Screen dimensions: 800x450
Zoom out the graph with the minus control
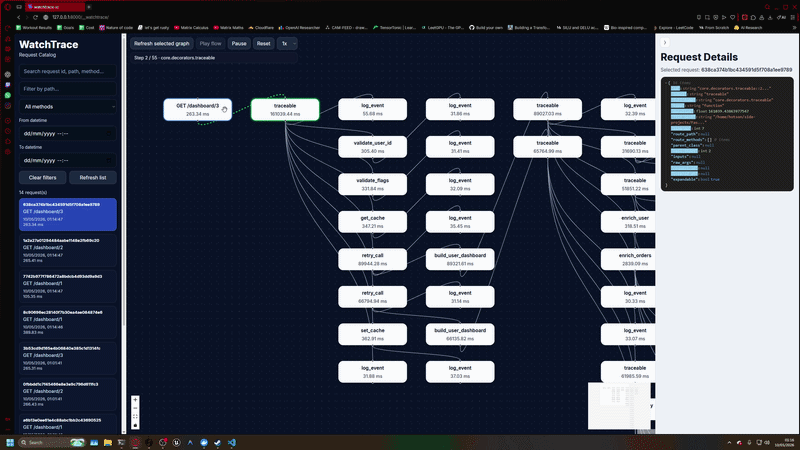[x=135, y=408]
